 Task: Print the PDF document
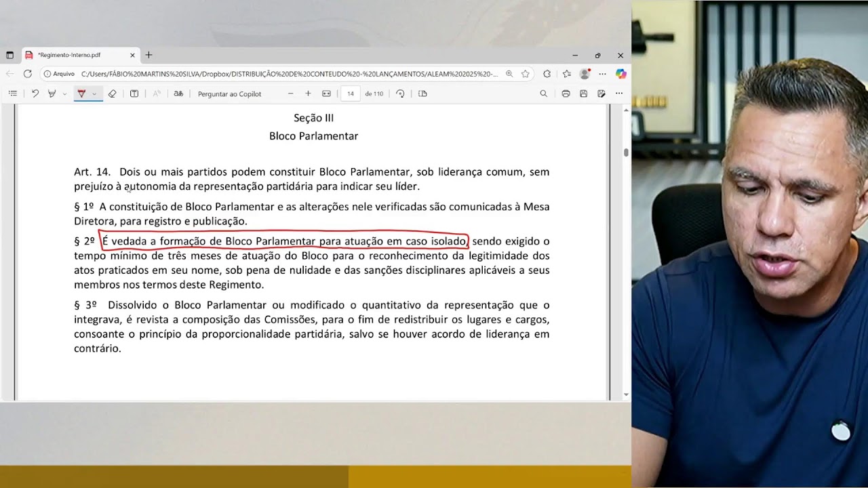point(566,94)
